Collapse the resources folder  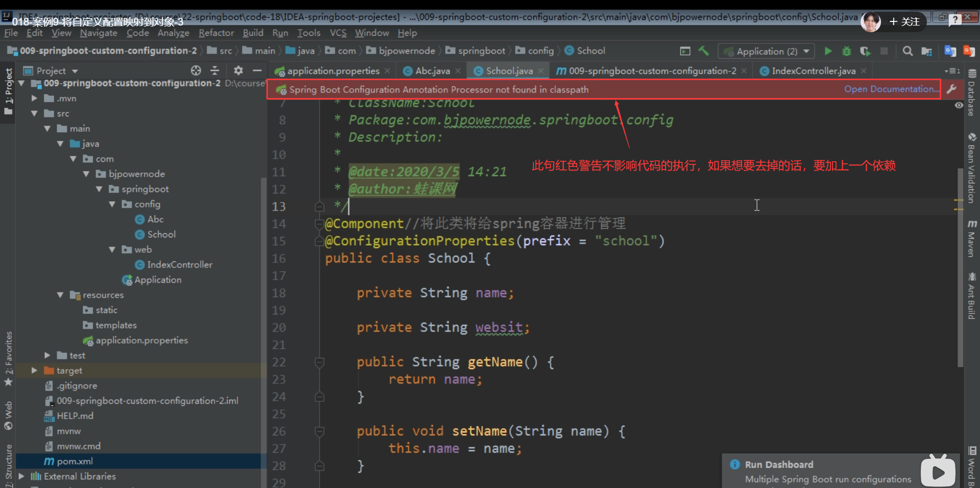click(x=60, y=295)
